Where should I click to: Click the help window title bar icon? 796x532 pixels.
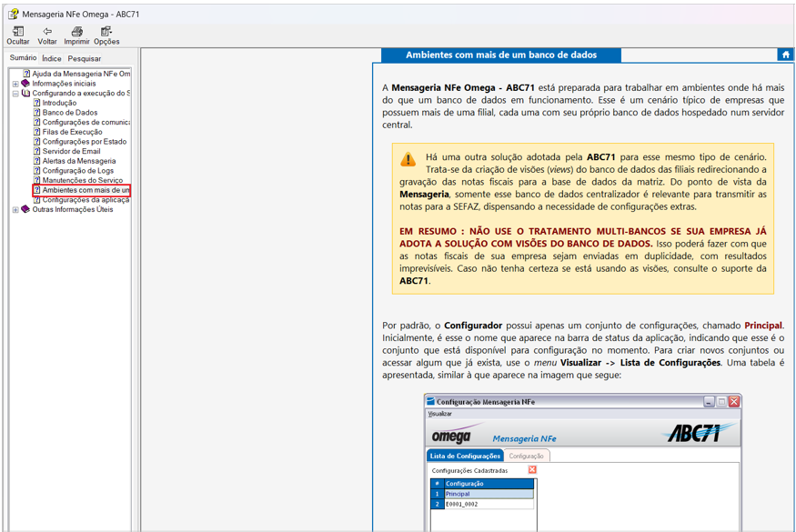pyautogui.click(x=14, y=15)
